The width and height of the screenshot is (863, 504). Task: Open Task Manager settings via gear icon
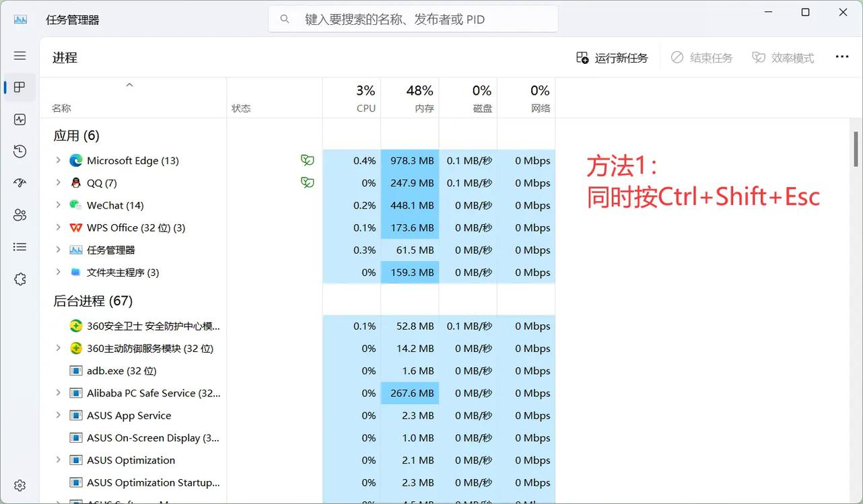coord(20,485)
